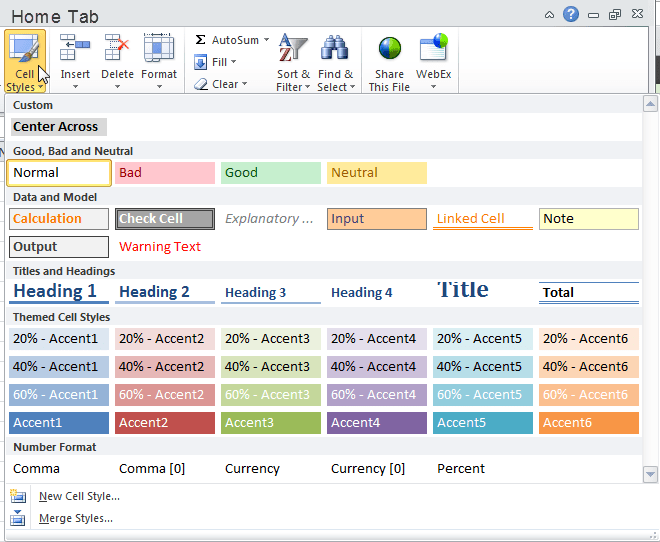Select Merge Styles menu item
Viewport: 660px width, 542px height.
coord(75,518)
